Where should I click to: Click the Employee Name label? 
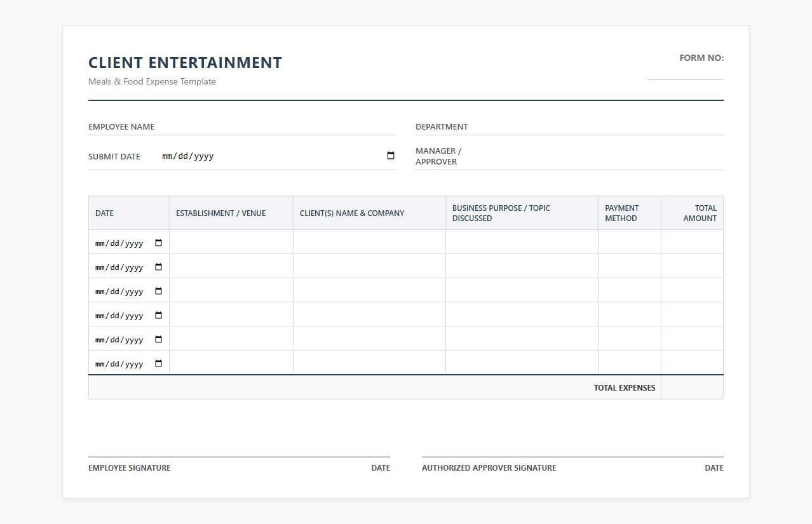tap(121, 127)
